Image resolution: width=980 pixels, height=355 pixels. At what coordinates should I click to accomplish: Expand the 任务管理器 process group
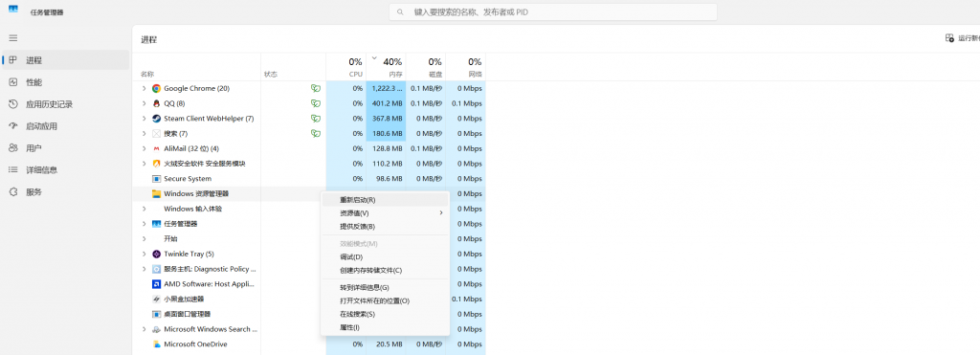tap(144, 224)
